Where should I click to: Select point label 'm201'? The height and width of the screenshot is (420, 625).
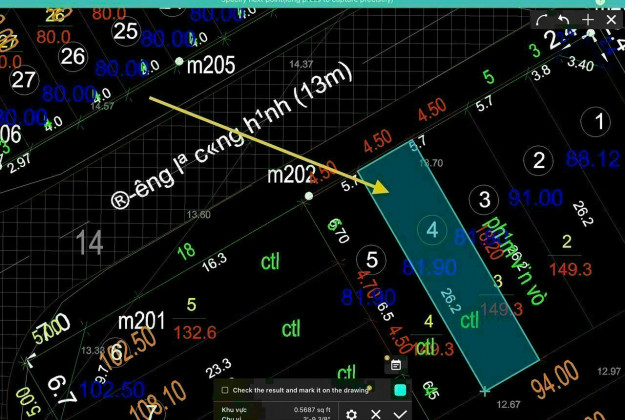[x=142, y=321]
